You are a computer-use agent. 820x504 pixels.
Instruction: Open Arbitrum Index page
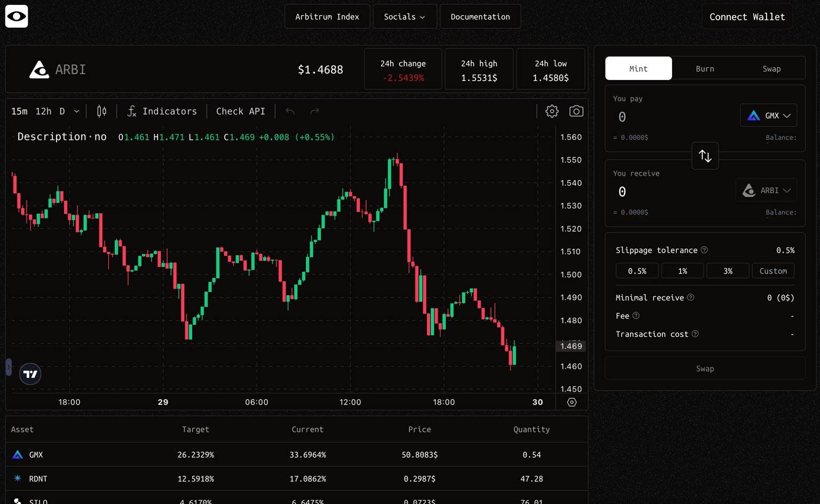pyautogui.click(x=327, y=17)
